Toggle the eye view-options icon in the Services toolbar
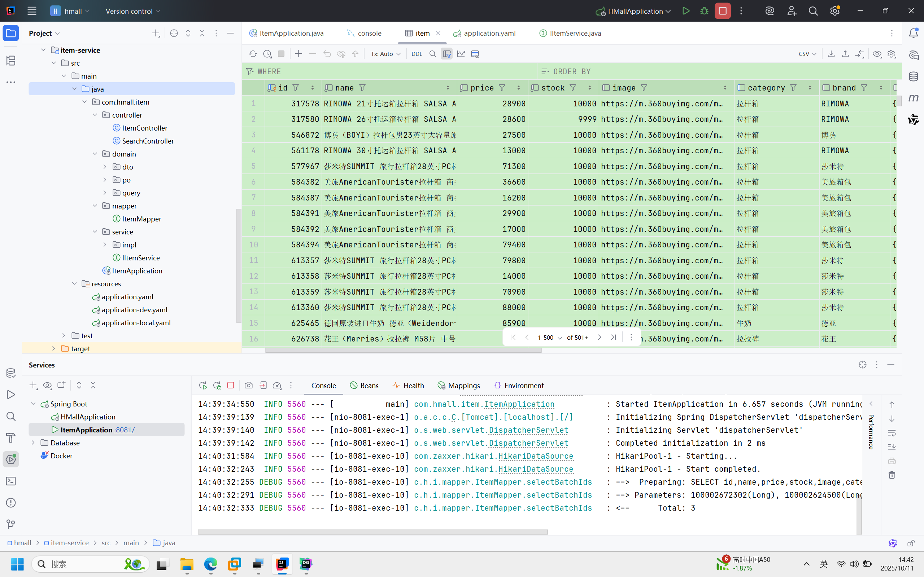 tap(47, 385)
